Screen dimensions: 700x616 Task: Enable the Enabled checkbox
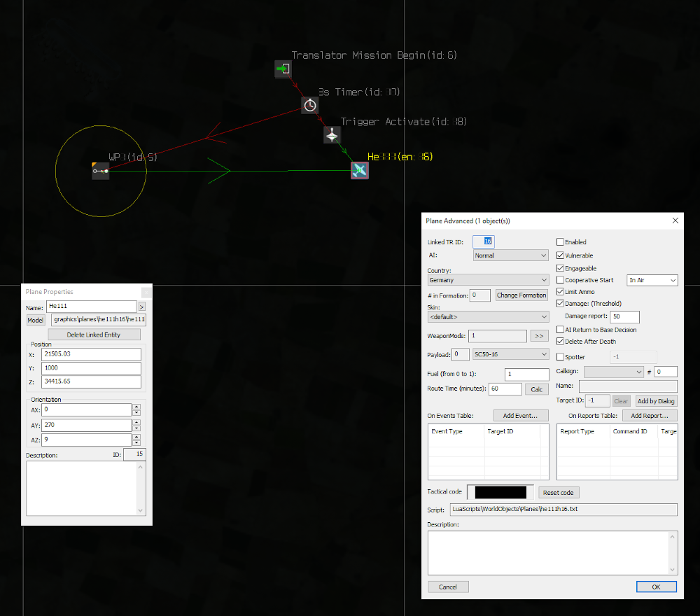coord(560,242)
